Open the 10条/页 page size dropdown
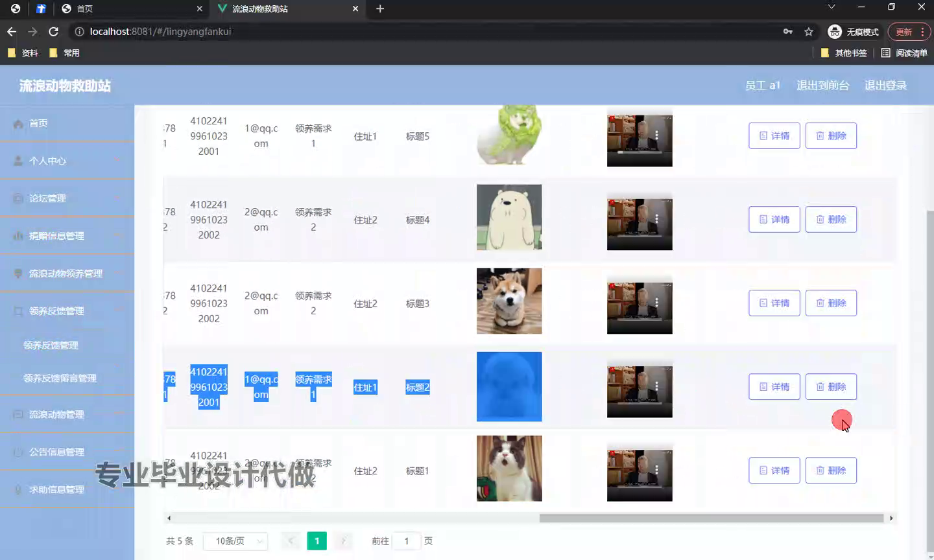The image size is (934, 560). point(235,541)
